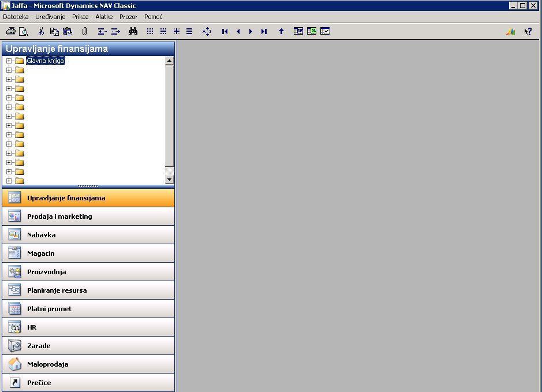This screenshot has width=542, height=392.
Task: Click the Copy toolbar icon
Action: click(54, 31)
